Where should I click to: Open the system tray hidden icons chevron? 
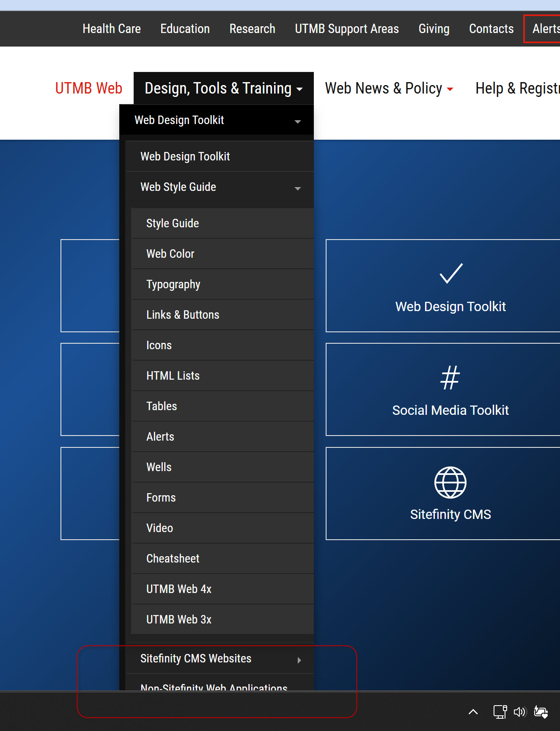click(x=473, y=712)
